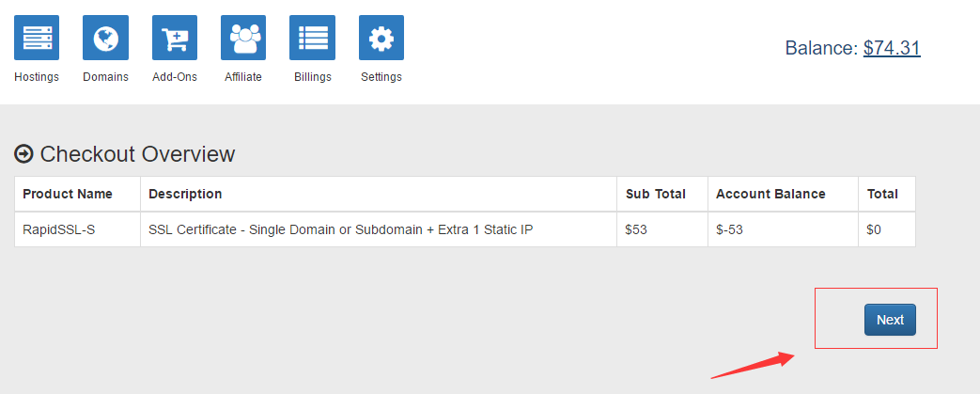Click the Next button
980x394 pixels.
coord(890,320)
